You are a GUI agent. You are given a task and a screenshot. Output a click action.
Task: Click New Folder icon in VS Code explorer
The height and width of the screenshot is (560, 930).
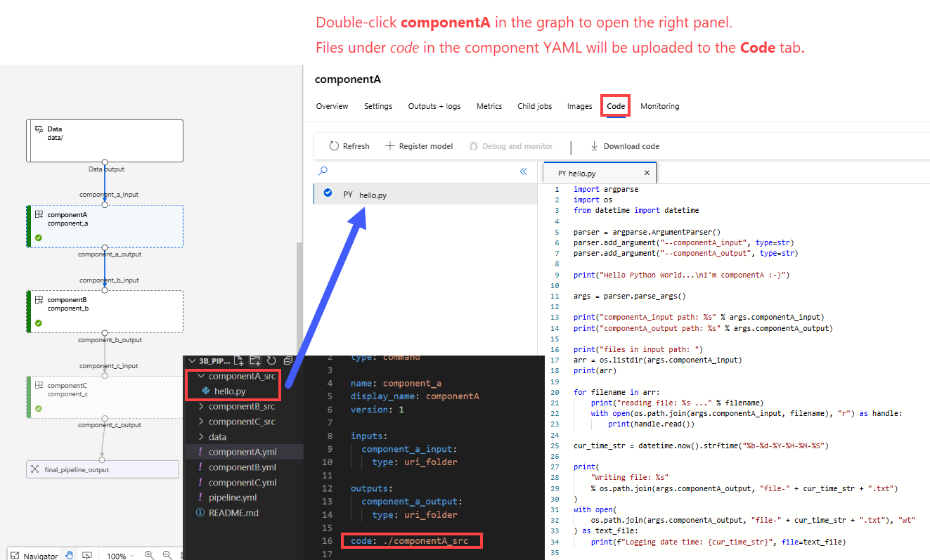(255, 360)
